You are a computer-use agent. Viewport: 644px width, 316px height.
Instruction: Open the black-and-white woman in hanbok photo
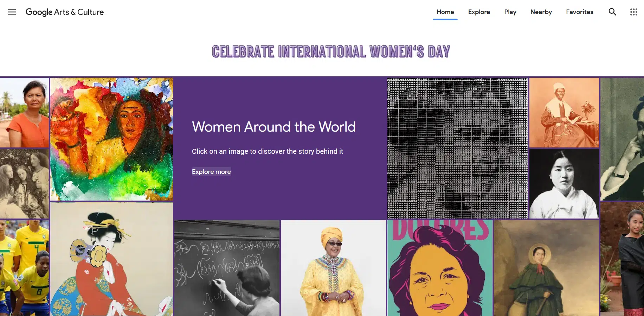564,184
